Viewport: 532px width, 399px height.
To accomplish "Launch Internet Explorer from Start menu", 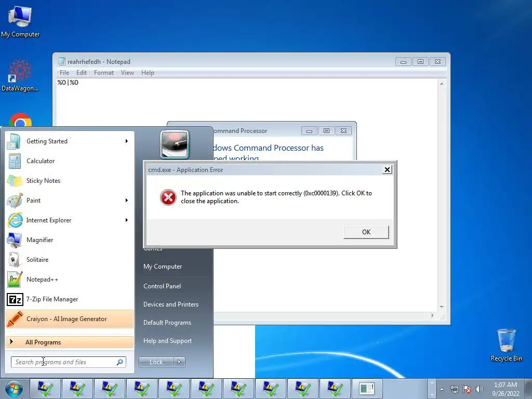I will click(70, 220).
